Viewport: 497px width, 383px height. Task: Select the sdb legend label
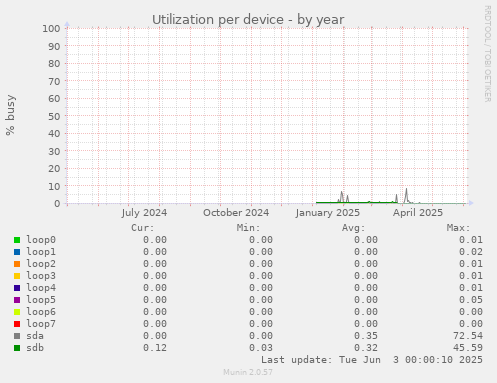point(35,348)
